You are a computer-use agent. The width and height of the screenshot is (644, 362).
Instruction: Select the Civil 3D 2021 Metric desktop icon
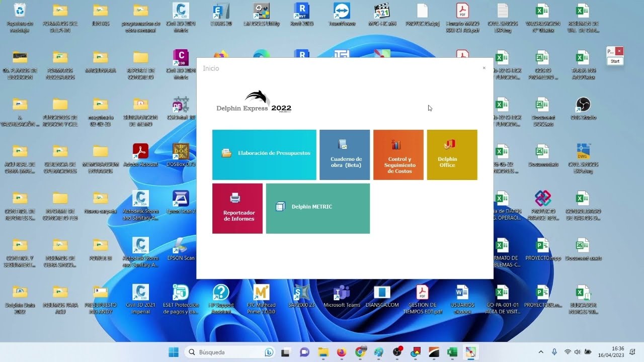pyautogui.click(x=181, y=17)
